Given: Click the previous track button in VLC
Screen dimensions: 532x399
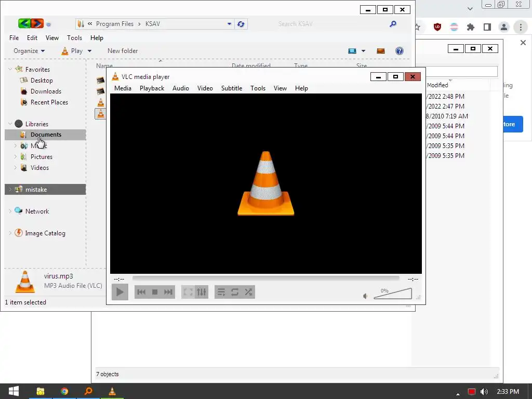Looking at the screenshot, I should click(x=141, y=292).
